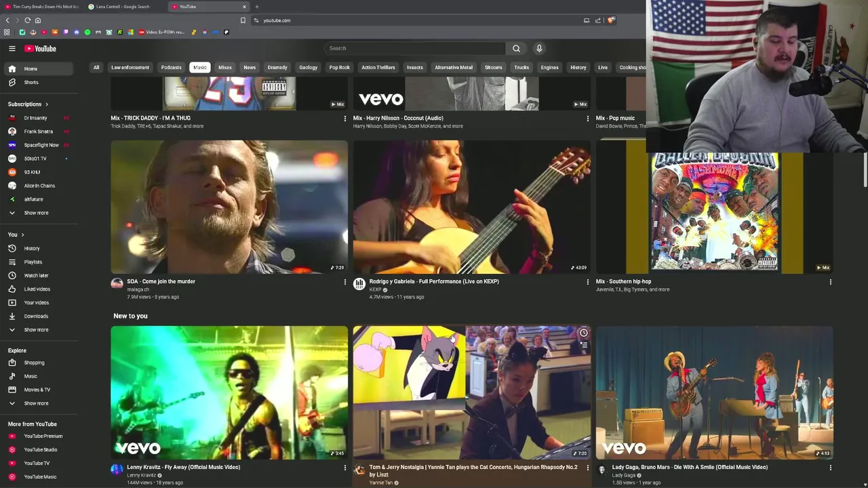868x488 pixels.
Task: Open YouTube Music link in sidebar
Action: [40, 477]
